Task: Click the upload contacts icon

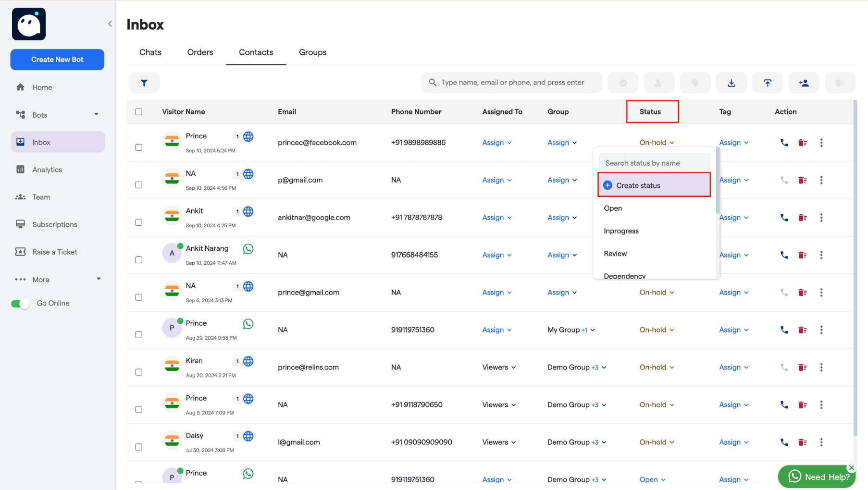Action: pyautogui.click(x=768, y=83)
